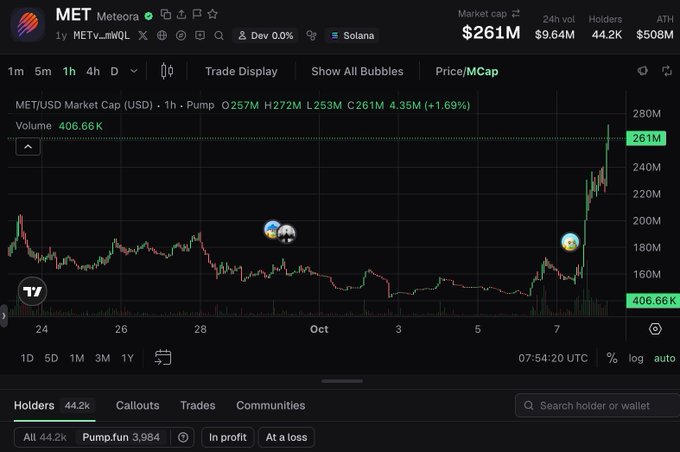This screenshot has width=680, height=452.
Task: Open chart settings gear icon
Action: [655, 329]
